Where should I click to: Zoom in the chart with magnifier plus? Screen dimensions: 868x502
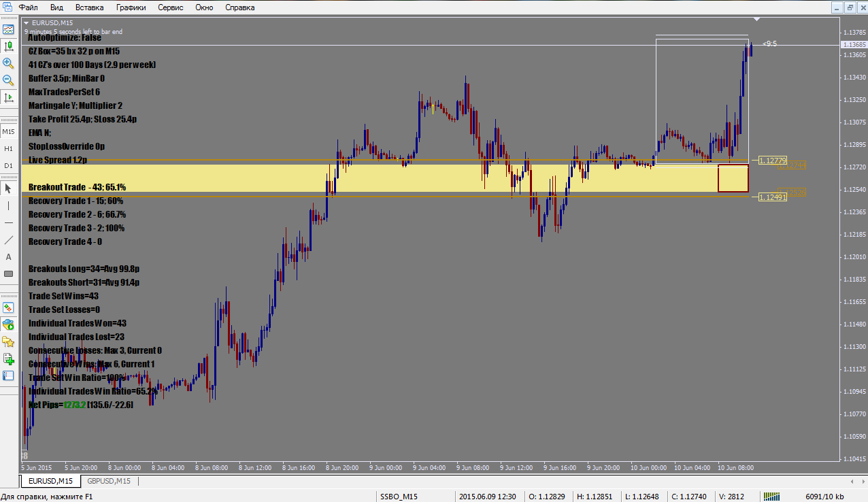(x=8, y=63)
